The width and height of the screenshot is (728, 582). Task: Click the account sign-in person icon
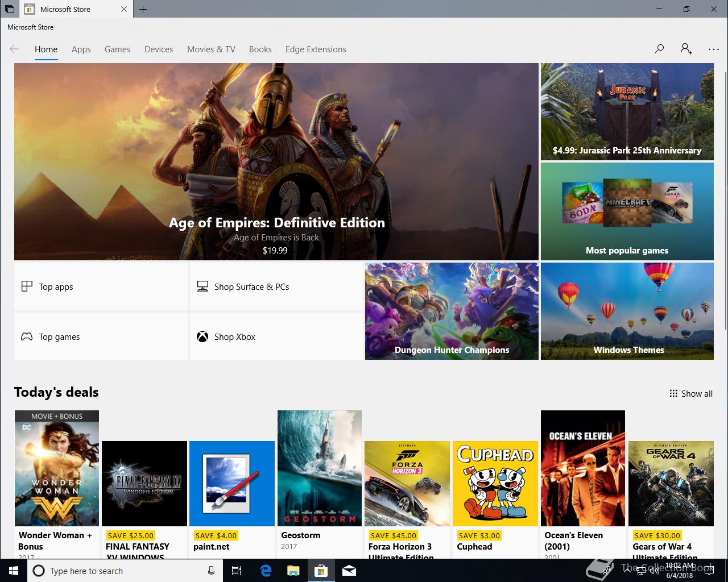[x=686, y=49]
